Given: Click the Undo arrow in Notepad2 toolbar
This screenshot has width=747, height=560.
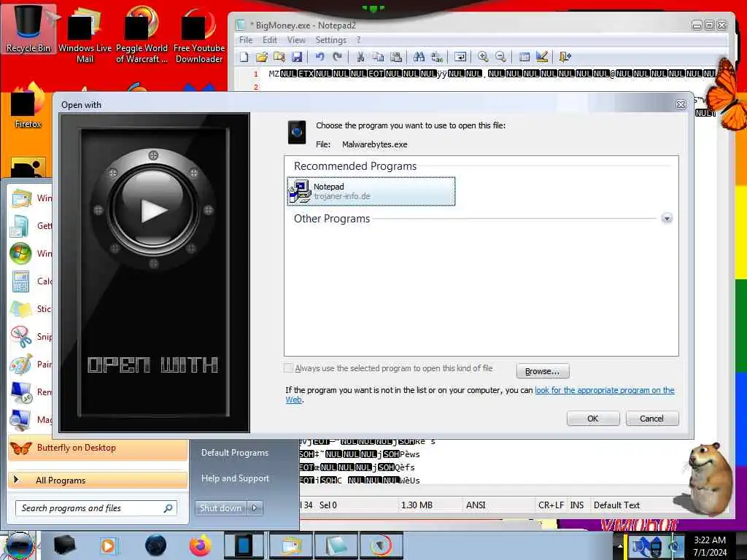Looking at the screenshot, I should pyautogui.click(x=320, y=57).
